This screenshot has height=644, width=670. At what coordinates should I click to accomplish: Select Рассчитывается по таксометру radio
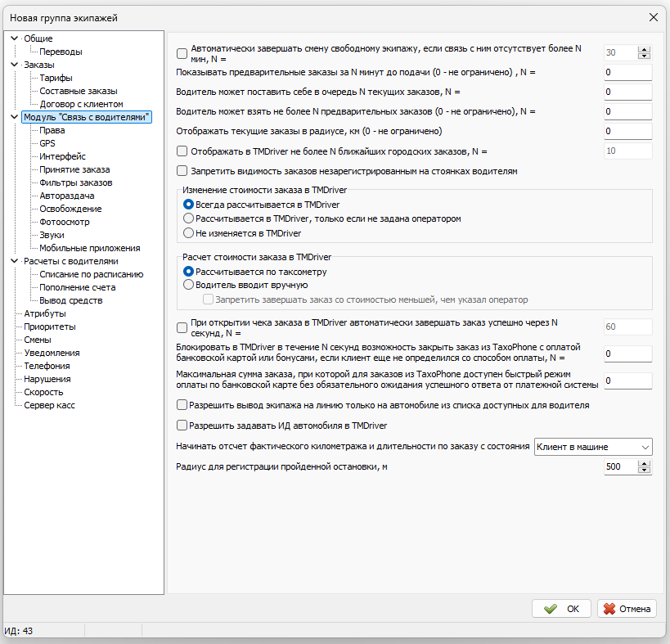(188, 272)
